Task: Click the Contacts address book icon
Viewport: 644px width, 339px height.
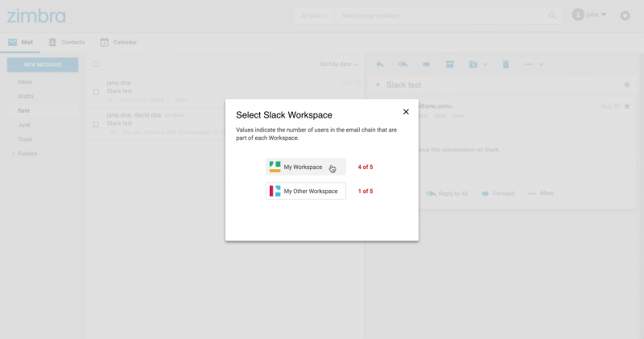Action: coord(52,43)
